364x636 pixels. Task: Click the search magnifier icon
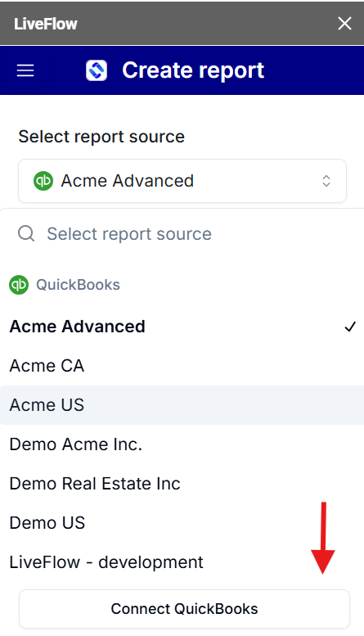click(x=26, y=233)
